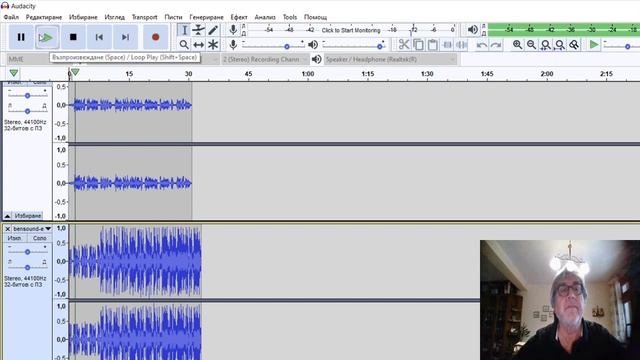Screen dimensions: 640x360
Task: Click first track's gain slider
Action: (x=27, y=96)
